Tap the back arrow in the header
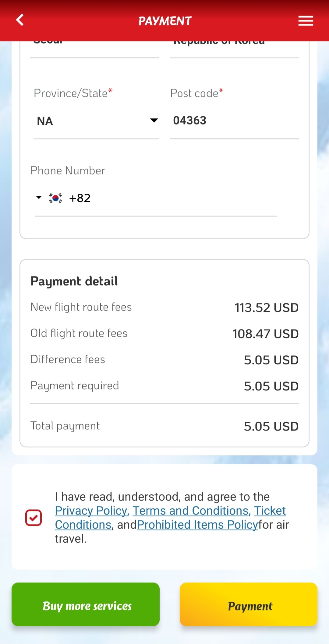This screenshot has height=644, width=329. click(20, 20)
